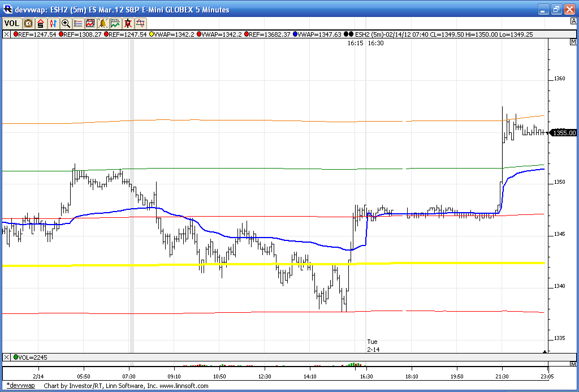579x392 pixels.
Task: Click the 14:10 time axis label
Action: [310, 377]
